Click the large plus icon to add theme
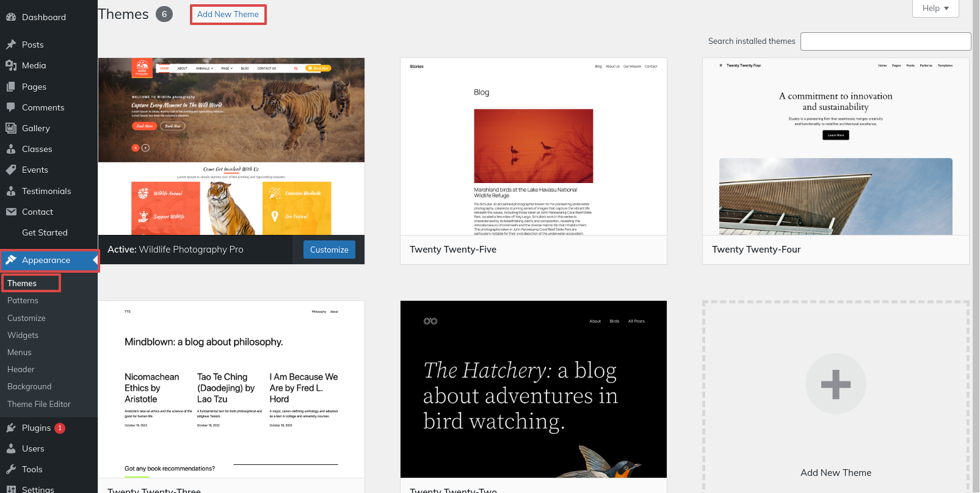 (x=835, y=384)
